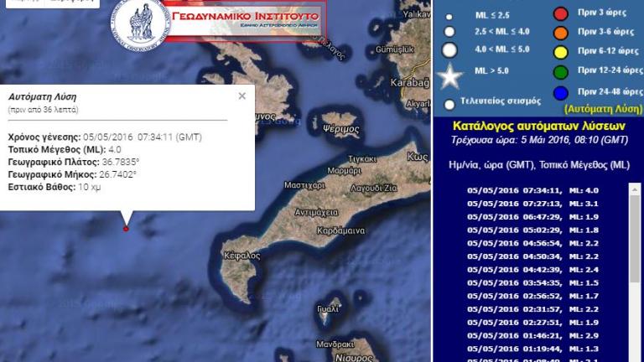The width and height of the screenshot is (644, 362).
Task: Click the Μαστιχάρι map label
Action: [x=304, y=185]
